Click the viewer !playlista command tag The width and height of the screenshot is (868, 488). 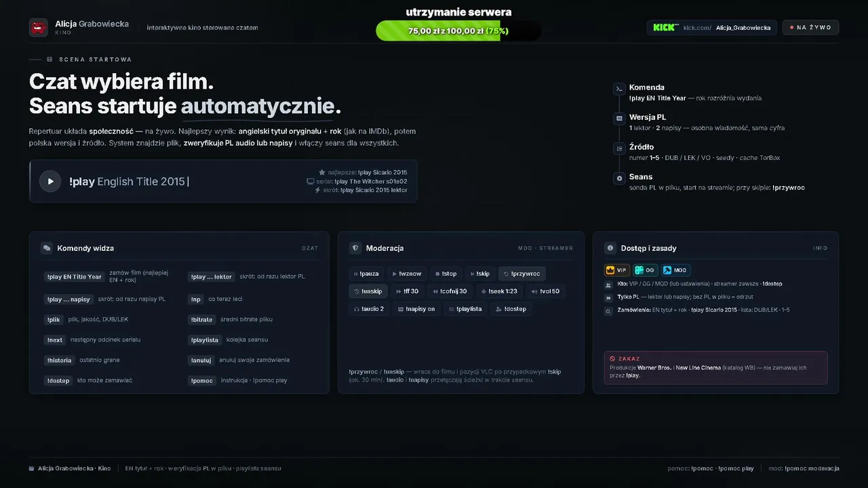(205, 340)
